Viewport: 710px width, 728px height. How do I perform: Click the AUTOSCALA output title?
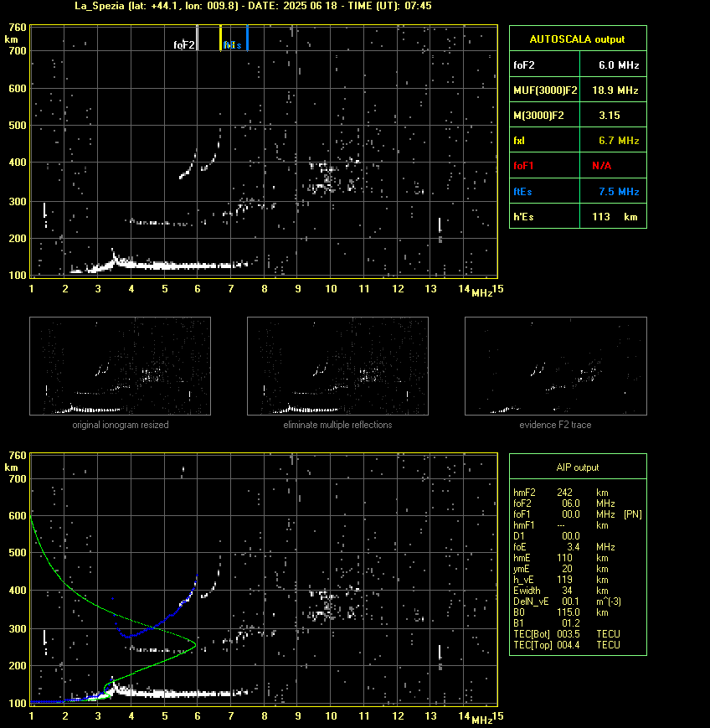577,39
